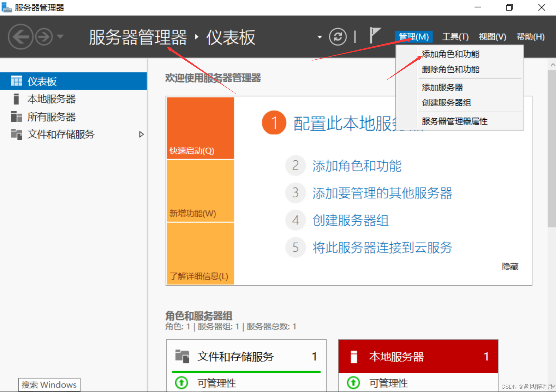This screenshot has width=556, height=392.
Task: Open the 视图(V) menu
Action: click(492, 36)
